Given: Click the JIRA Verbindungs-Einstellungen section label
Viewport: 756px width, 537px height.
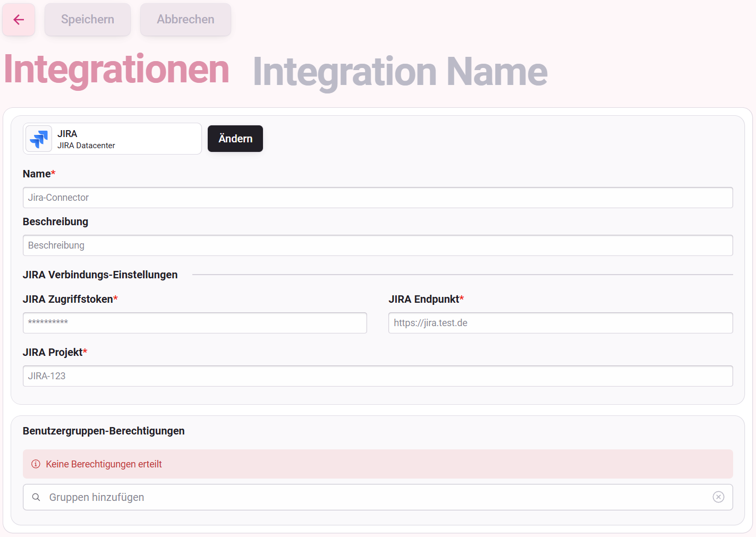Looking at the screenshot, I should 100,275.
